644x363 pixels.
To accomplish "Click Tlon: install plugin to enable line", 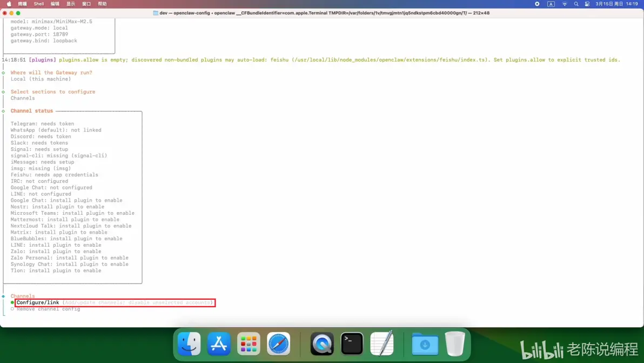I will point(56,270).
